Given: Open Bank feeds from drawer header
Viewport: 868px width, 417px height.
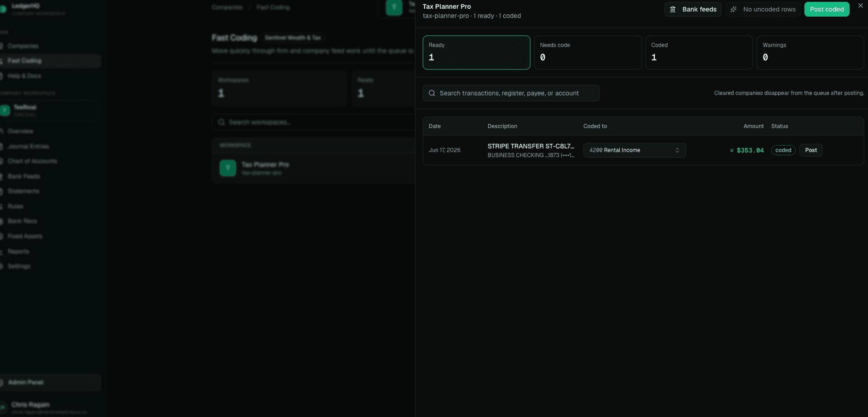Looking at the screenshot, I should (x=693, y=9).
